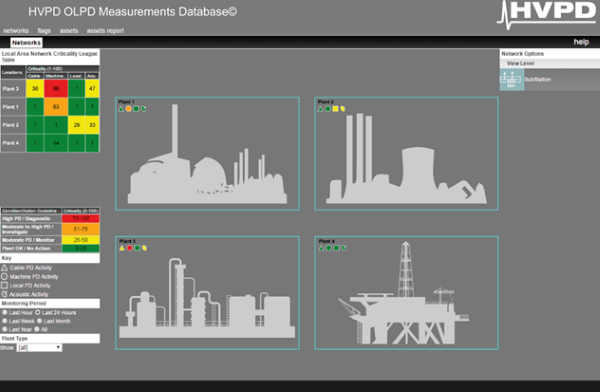The height and width of the screenshot is (392, 600).
Task: Click Plant 2 yellow local PD square
Action: 336,109
